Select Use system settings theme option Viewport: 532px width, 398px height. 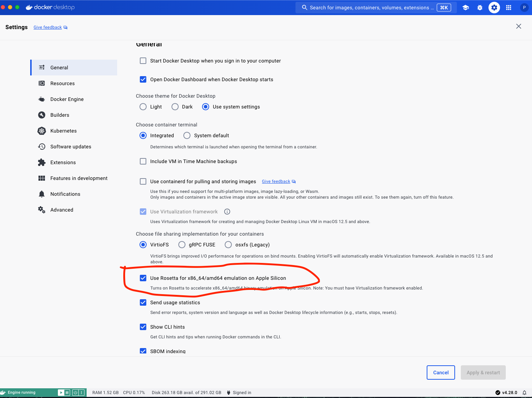click(x=206, y=107)
